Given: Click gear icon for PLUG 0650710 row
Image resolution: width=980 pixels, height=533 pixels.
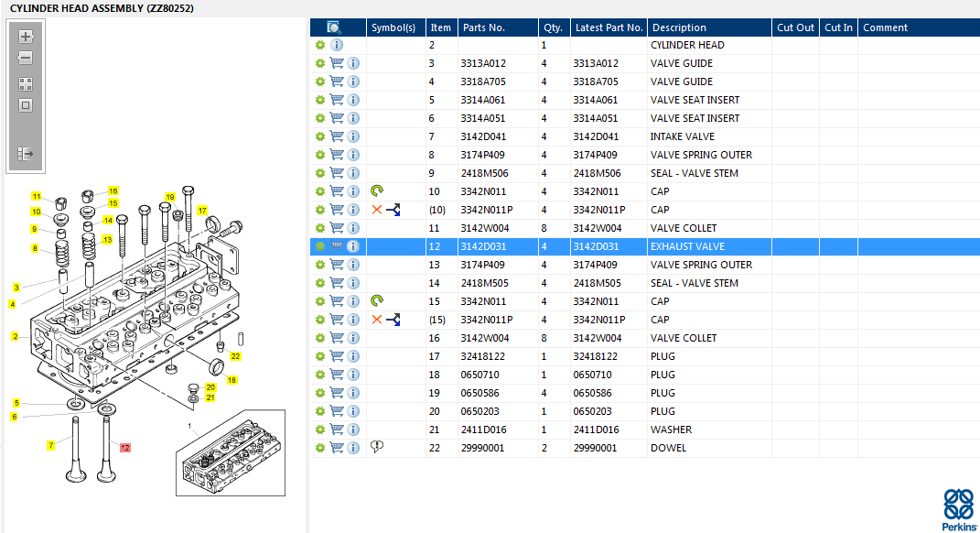Looking at the screenshot, I should click(x=320, y=375).
